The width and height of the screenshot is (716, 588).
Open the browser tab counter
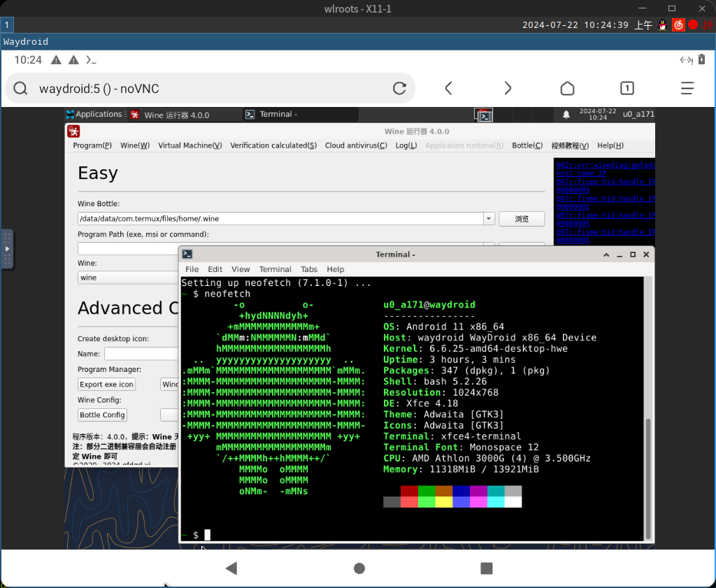point(627,88)
